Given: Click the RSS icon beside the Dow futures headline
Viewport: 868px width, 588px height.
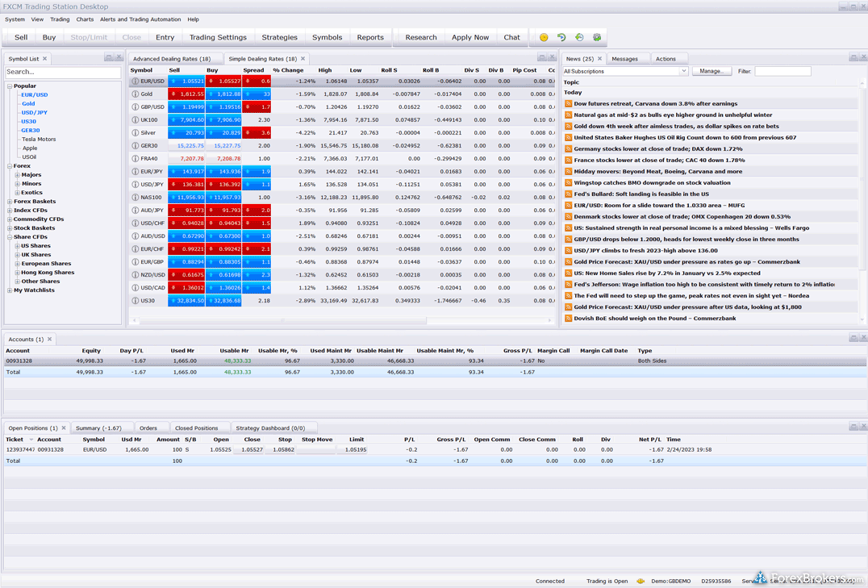Looking at the screenshot, I should click(568, 104).
